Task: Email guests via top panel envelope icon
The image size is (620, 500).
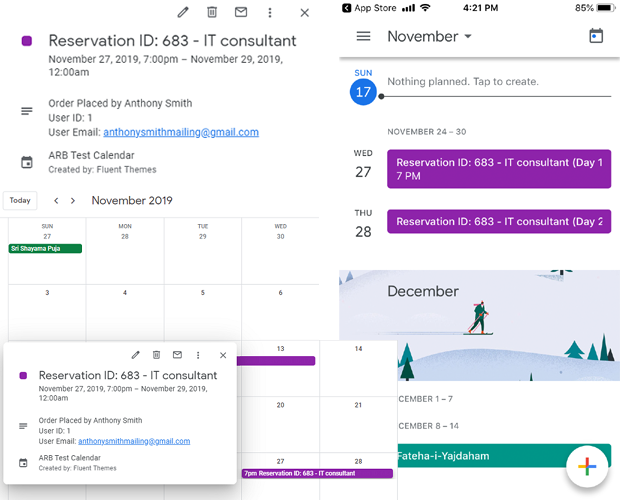Action: pyautogui.click(x=240, y=12)
